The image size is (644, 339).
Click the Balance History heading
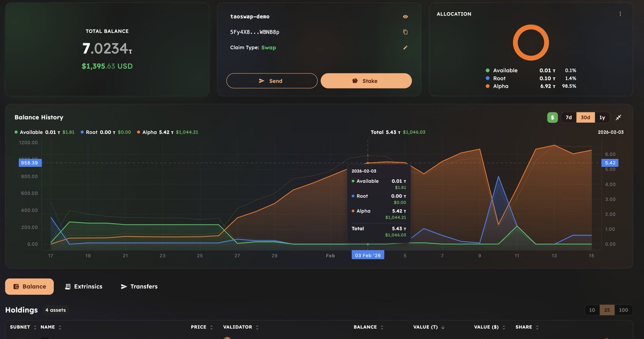coord(39,117)
